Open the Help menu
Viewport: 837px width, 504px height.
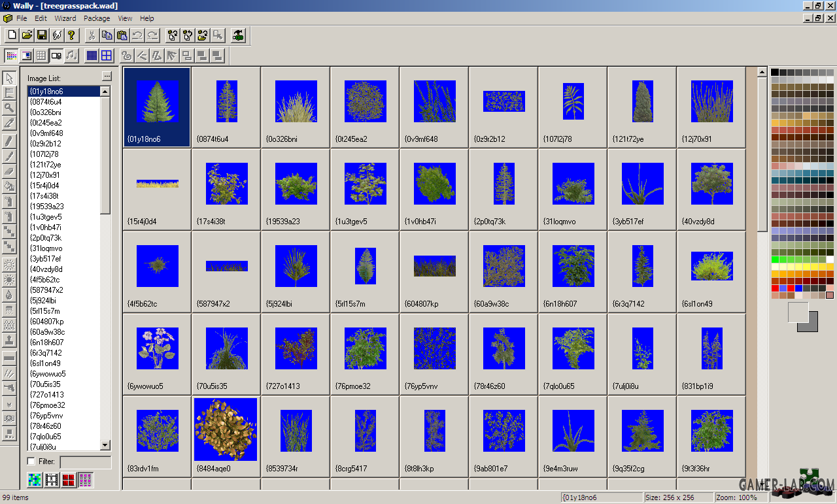click(147, 18)
